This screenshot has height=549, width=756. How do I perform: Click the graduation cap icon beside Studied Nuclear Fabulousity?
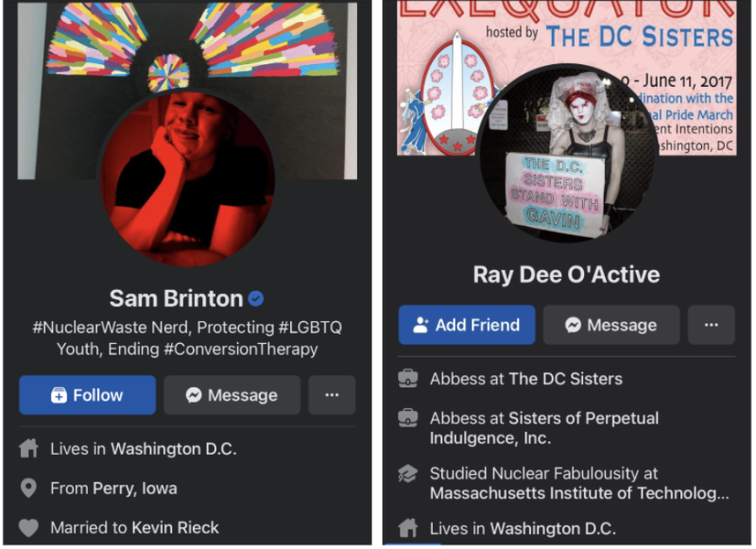(x=408, y=473)
